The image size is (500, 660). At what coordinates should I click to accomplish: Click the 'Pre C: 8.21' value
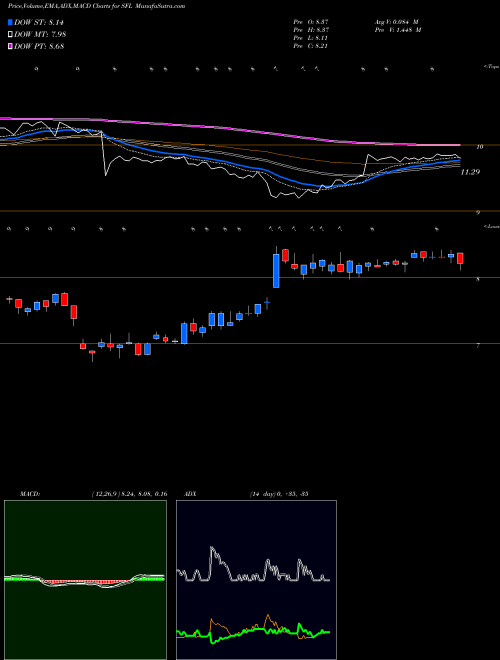point(311,46)
